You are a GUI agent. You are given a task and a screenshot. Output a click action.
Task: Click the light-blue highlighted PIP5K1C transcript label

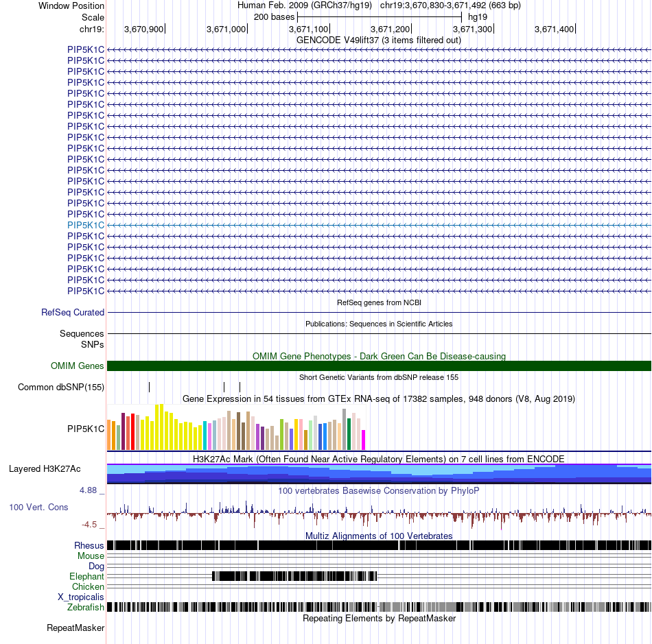coord(86,225)
